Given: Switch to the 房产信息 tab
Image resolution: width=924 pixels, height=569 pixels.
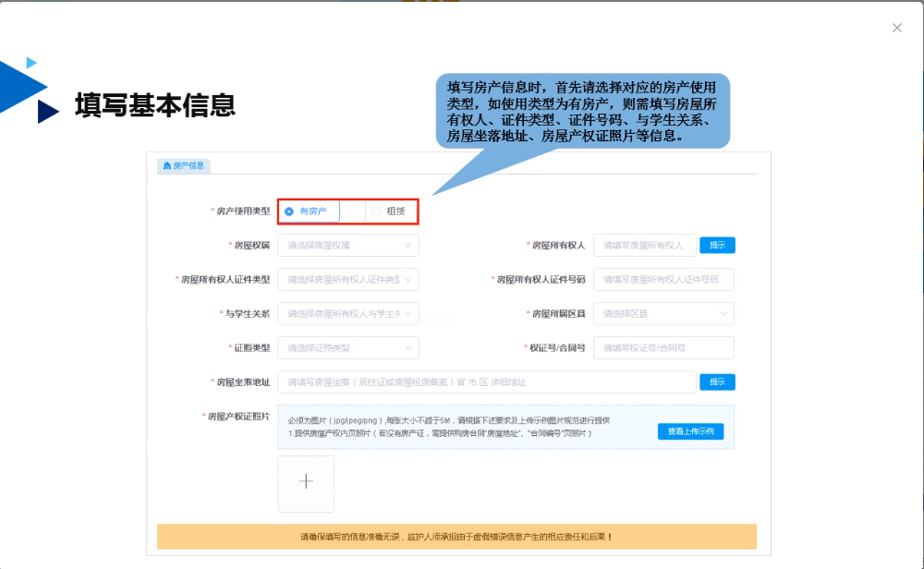Looking at the screenshot, I should coord(184,166).
